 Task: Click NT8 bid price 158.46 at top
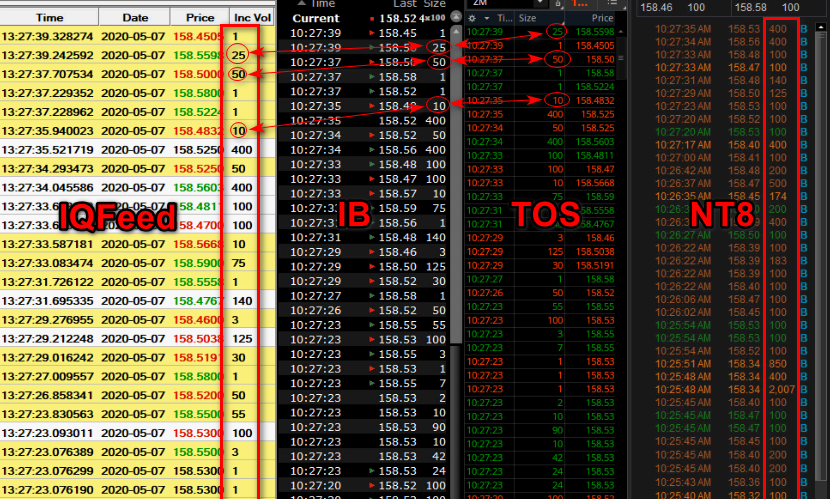[656, 7]
